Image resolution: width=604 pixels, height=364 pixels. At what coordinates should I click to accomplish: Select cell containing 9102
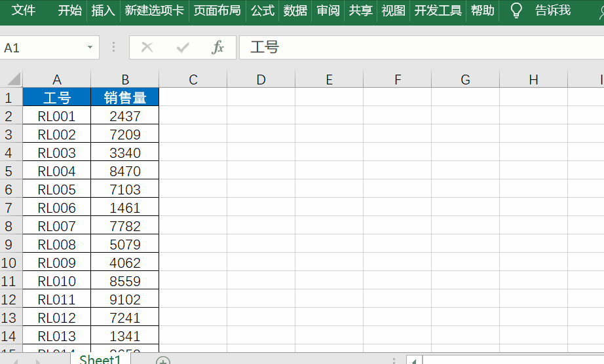(125, 300)
